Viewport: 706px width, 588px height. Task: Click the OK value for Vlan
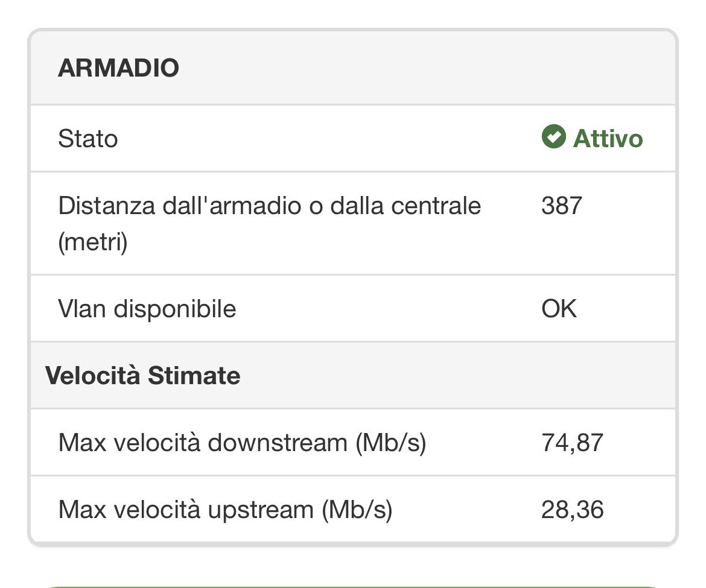coord(559,309)
